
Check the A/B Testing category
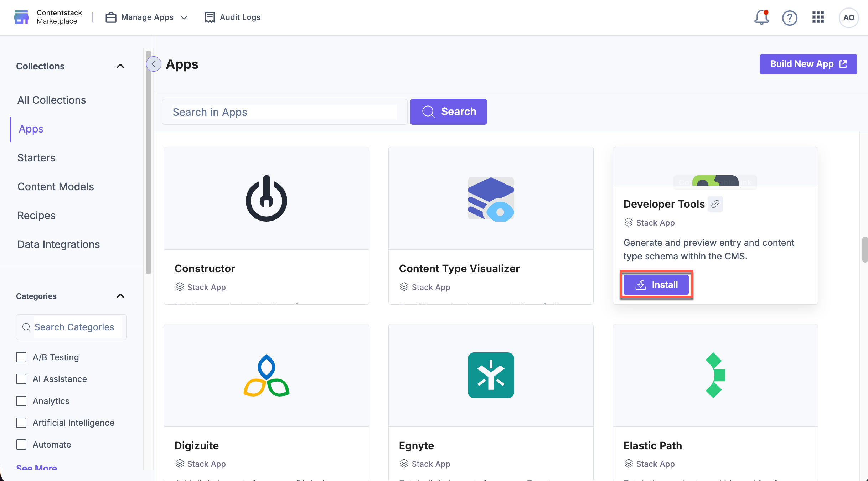21,357
